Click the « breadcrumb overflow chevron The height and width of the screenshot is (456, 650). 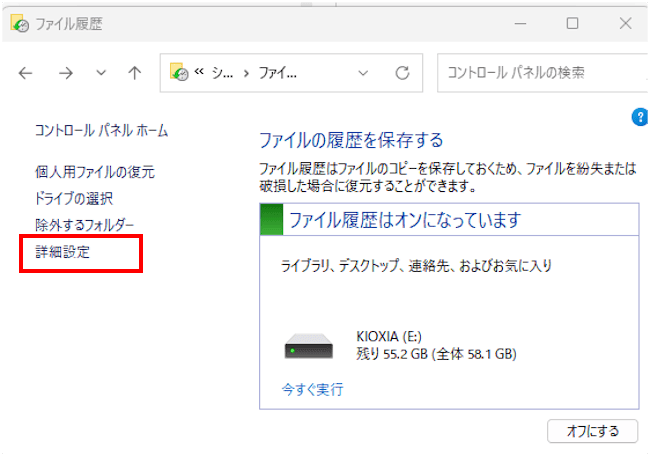[x=199, y=72]
